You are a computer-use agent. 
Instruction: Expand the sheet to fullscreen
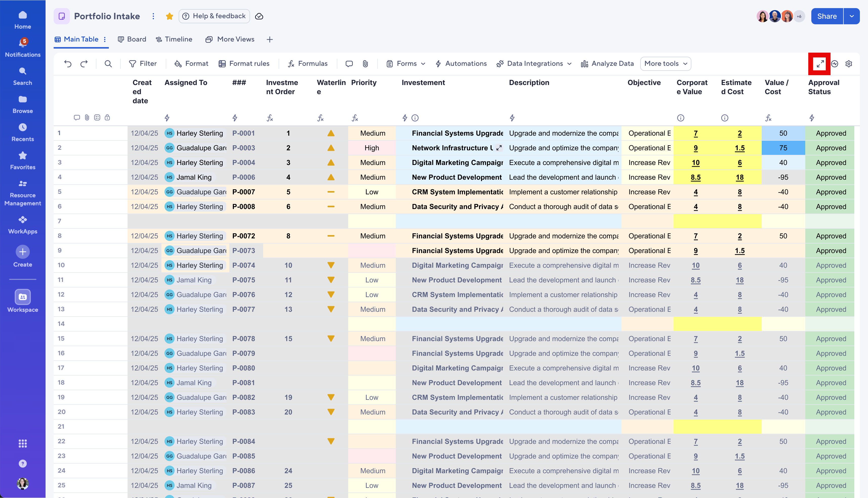point(819,64)
